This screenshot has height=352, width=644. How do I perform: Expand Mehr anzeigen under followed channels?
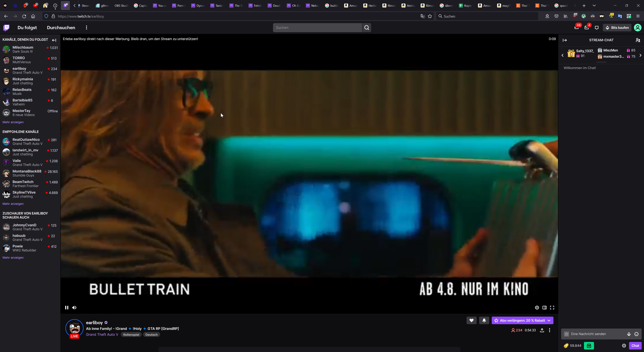pyautogui.click(x=13, y=122)
